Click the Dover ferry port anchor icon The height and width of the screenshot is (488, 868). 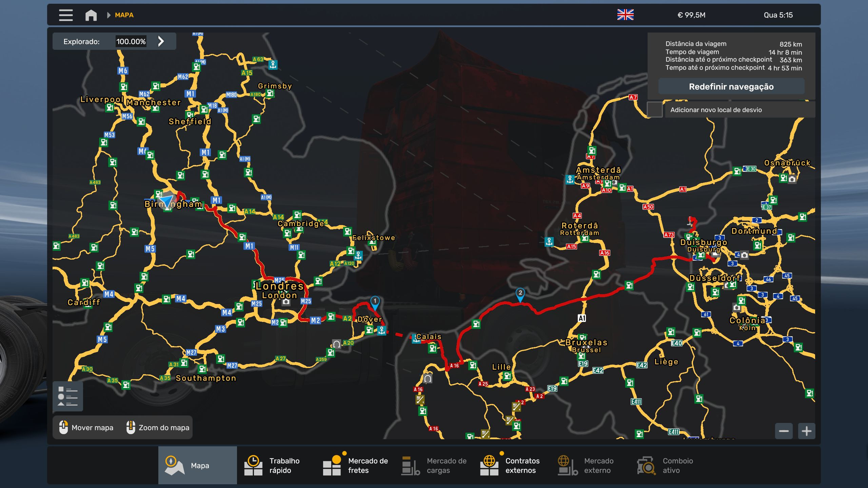click(x=381, y=330)
